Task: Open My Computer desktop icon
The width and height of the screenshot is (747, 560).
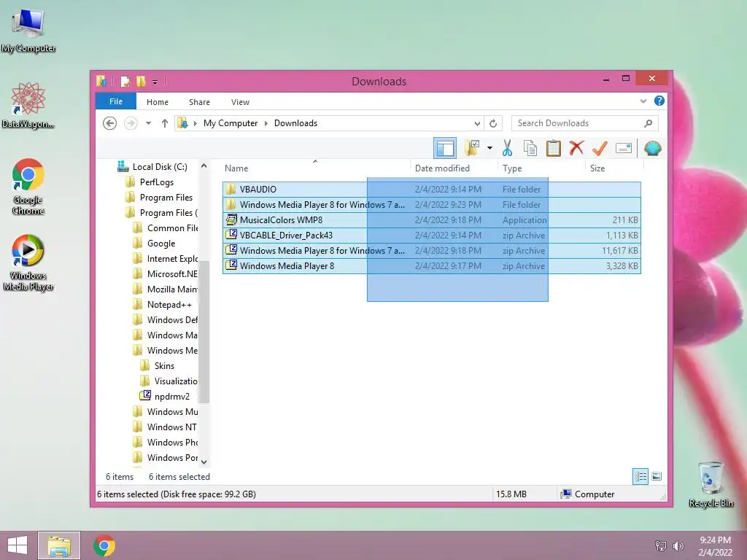Action: pyautogui.click(x=28, y=29)
